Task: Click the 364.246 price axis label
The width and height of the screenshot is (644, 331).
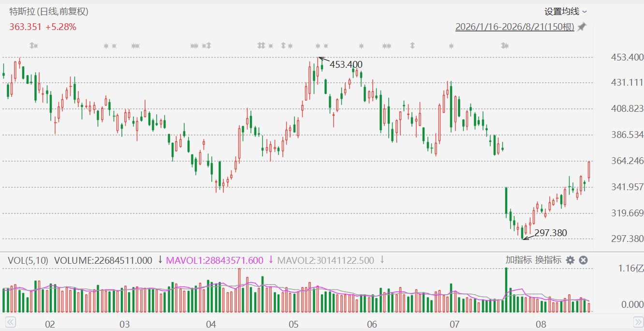Action: pyautogui.click(x=628, y=161)
